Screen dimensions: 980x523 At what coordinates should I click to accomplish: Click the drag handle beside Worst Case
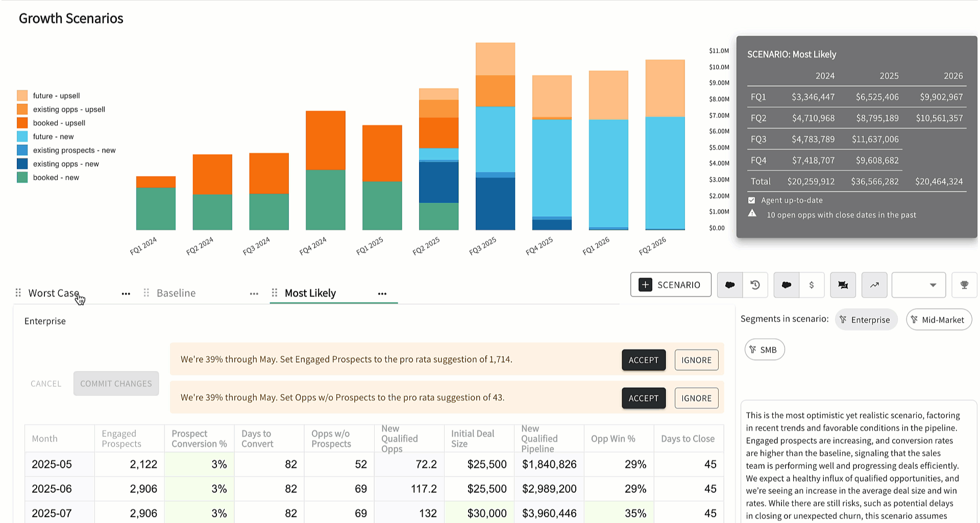[x=18, y=293]
